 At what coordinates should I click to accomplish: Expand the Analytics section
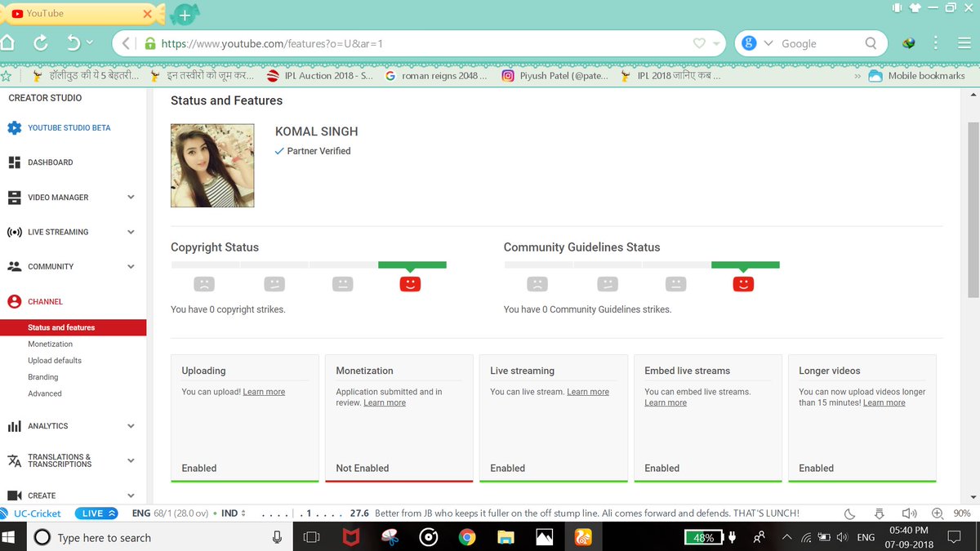point(131,426)
